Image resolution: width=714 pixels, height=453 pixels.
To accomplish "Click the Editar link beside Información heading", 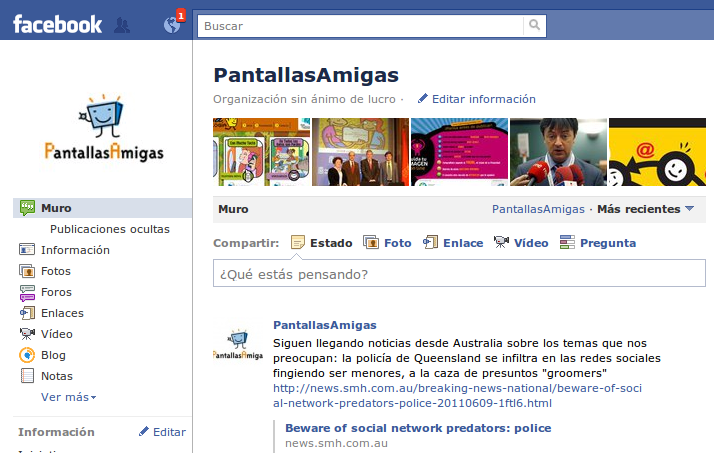I will tap(169, 432).
